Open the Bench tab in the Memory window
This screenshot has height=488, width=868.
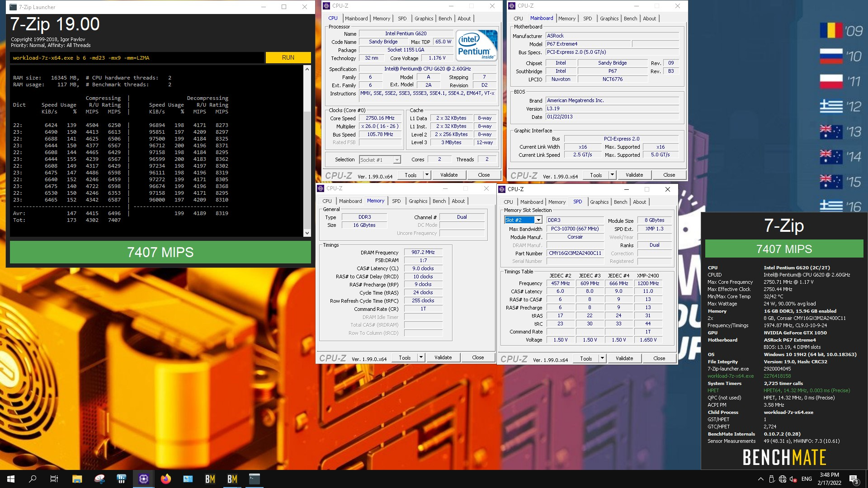(x=439, y=201)
